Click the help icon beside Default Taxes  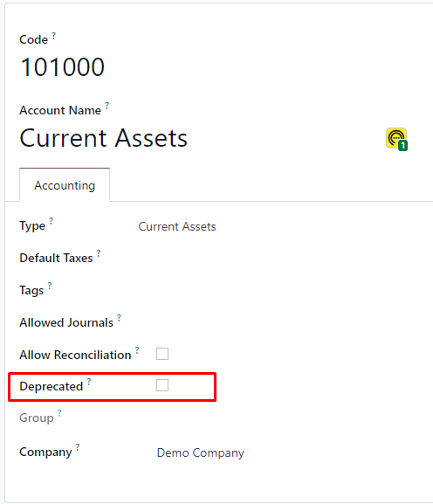(99, 253)
